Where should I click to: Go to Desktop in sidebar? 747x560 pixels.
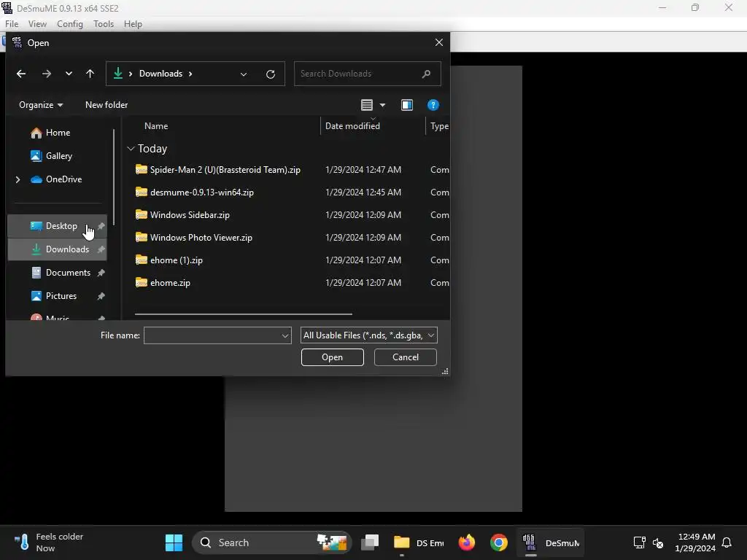point(57,226)
